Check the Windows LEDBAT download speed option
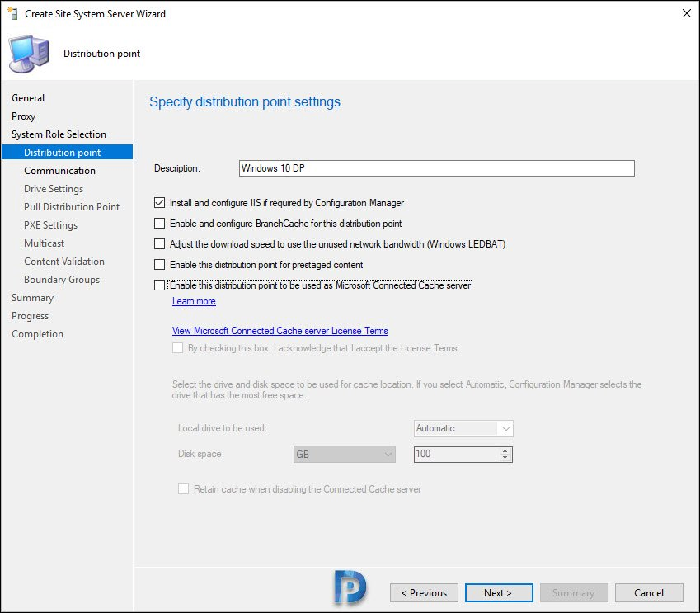The width and height of the screenshot is (700, 613). 159,244
